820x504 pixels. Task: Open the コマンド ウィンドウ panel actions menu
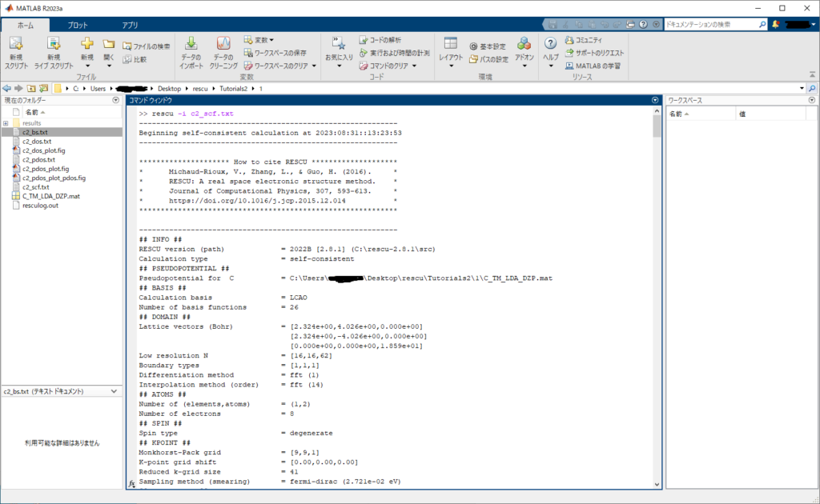coord(654,101)
